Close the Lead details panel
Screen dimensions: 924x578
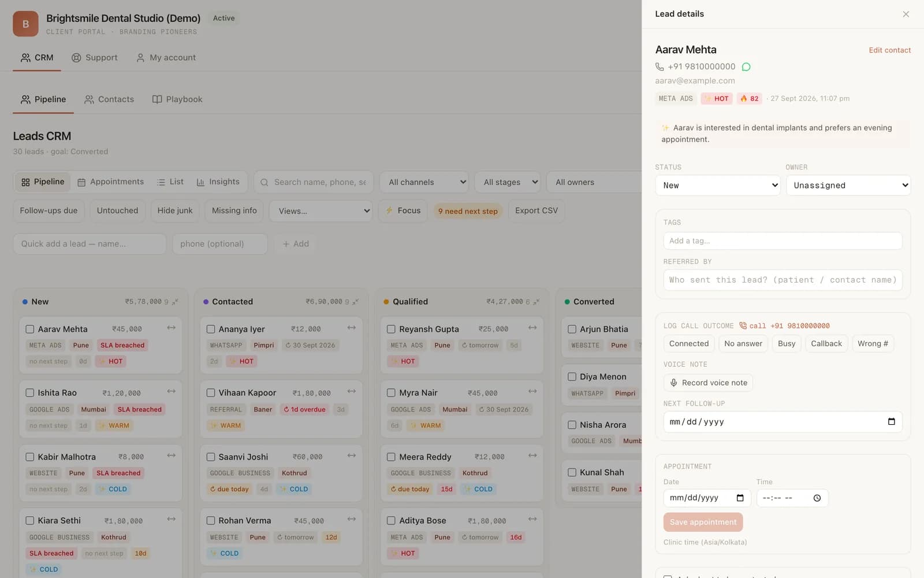tap(906, 14)
